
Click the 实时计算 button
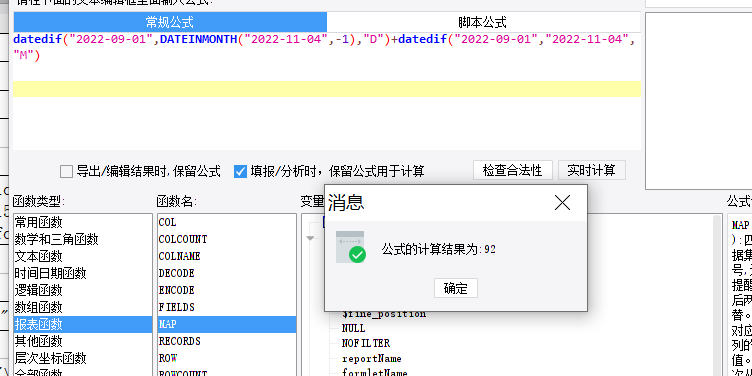point(591,170)
